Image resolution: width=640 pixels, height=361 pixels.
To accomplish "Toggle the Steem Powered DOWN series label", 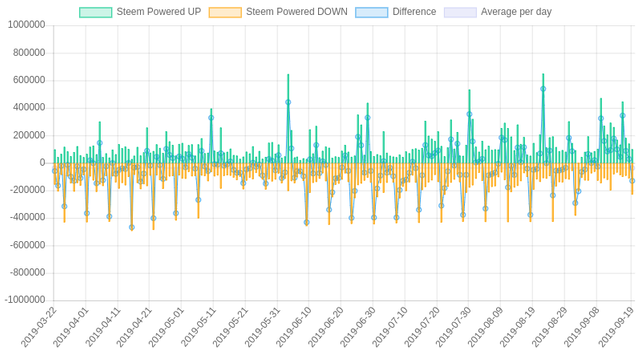I will (x=297, y=12).
